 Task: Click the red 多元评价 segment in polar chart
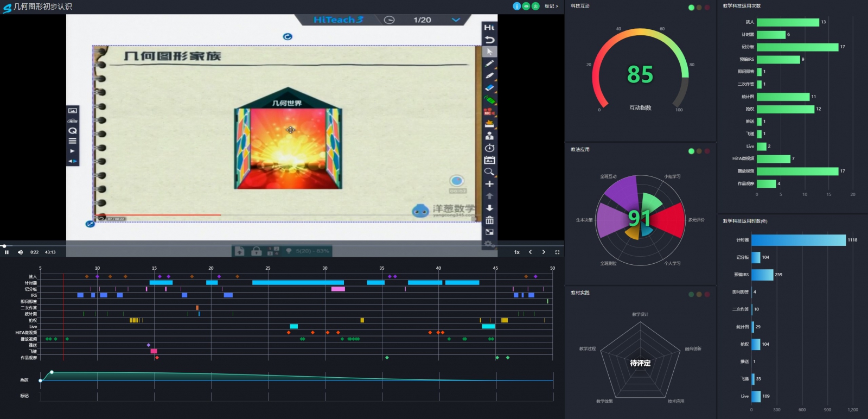click(669, 220)
